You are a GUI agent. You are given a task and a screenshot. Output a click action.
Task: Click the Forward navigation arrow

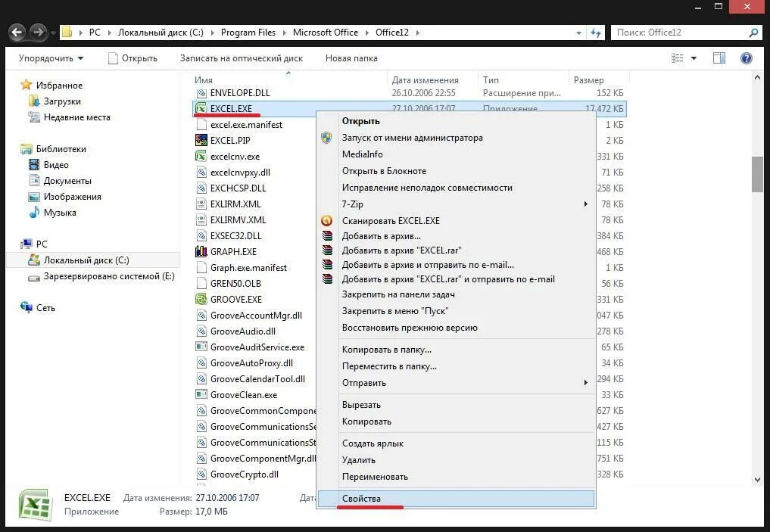38,33
